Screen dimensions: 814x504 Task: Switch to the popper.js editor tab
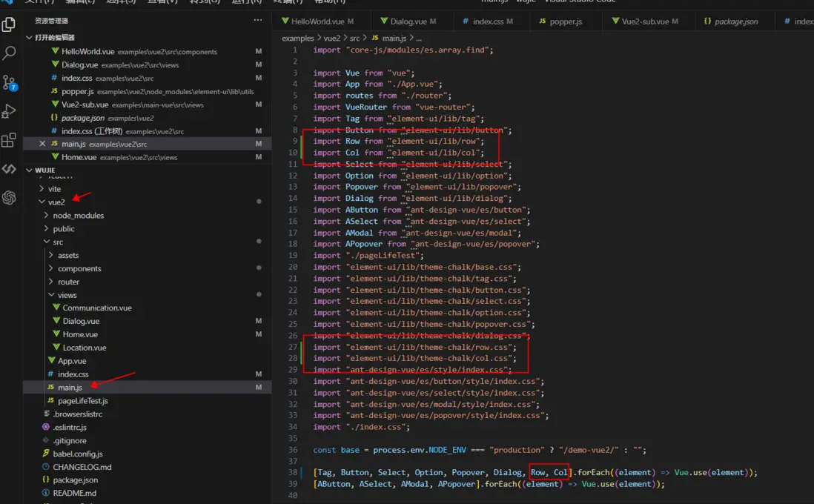click(x=565, y=21)
